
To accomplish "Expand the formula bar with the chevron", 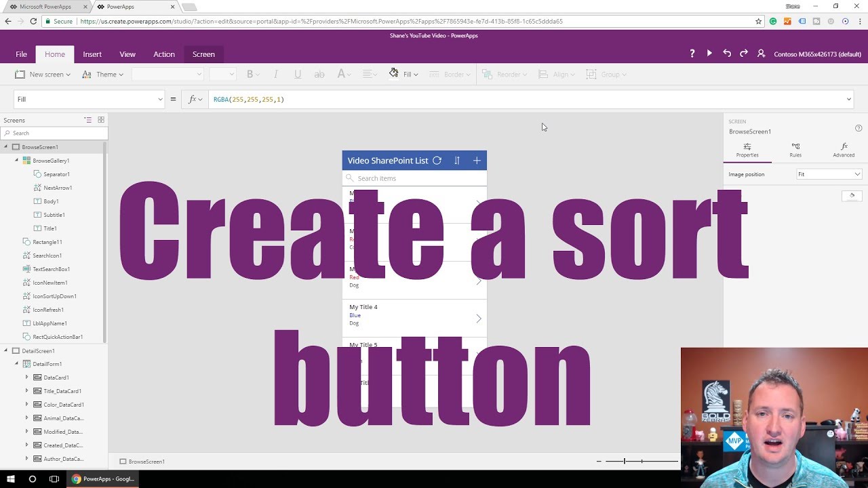I will pyautogui.click(x=849, y=100).
